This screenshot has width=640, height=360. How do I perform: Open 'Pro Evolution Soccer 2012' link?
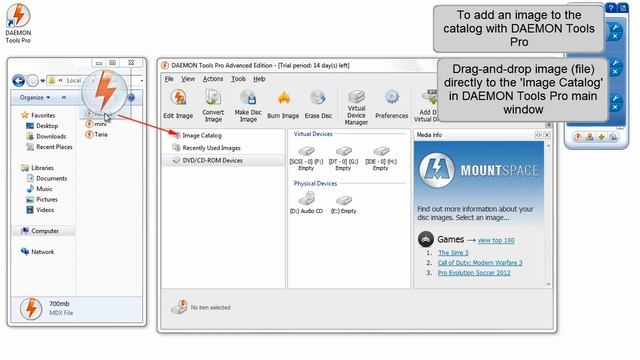tap(474, 273)
